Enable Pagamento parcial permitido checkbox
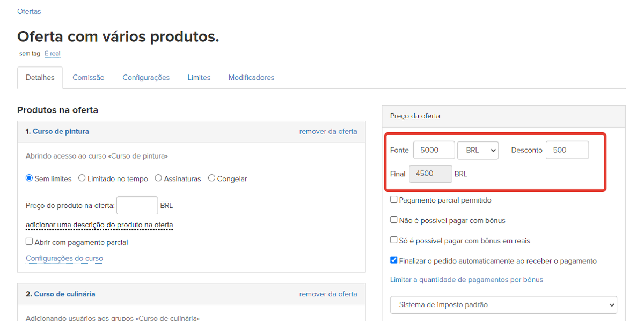Image resolution: width=644 pixels, height=321 pixels. 394,200
